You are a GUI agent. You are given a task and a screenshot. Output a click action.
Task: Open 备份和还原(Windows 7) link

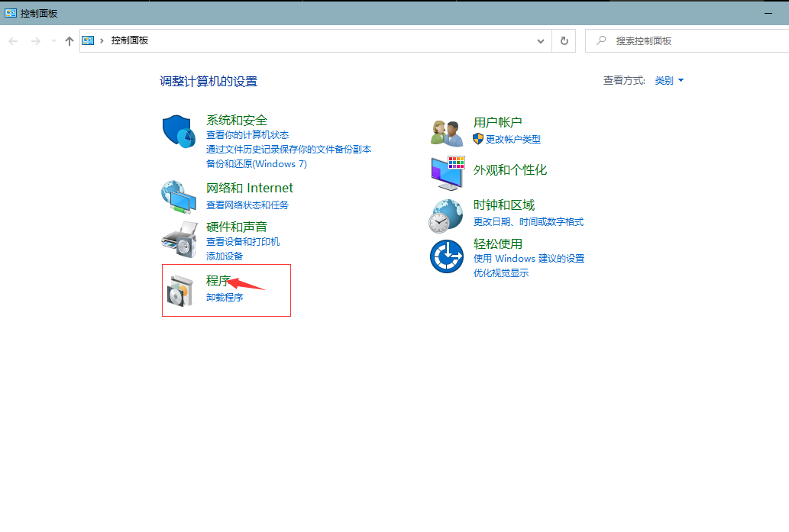[x=257, y=164]
